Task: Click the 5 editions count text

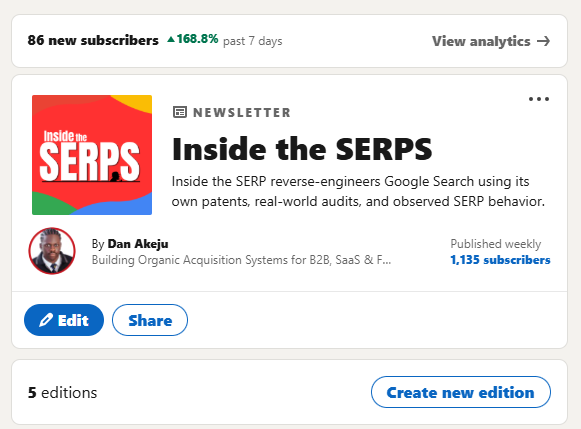Action: [62, 393]
